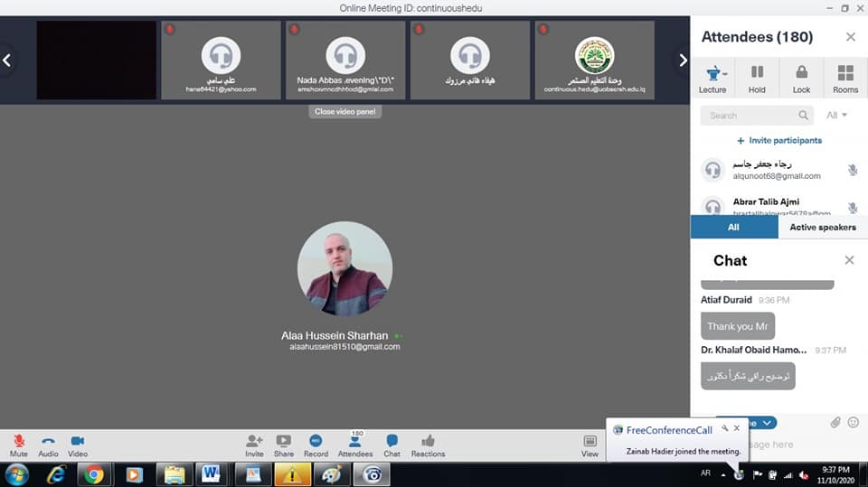This screenshot has height=487, width=868.
Task: Open the emoji picker in chat
Action: pos(853,422)
